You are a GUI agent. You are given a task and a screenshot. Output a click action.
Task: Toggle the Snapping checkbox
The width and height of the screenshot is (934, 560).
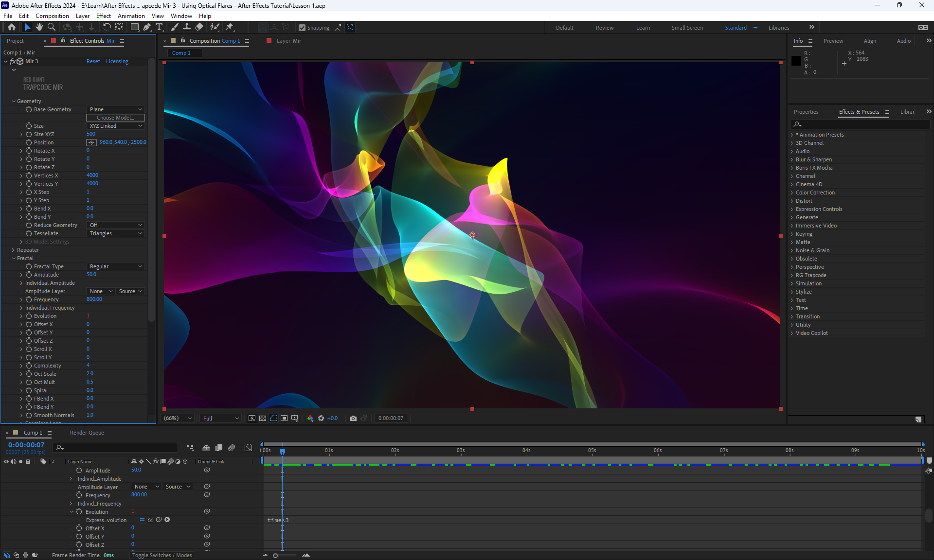[x=302, y=28]
